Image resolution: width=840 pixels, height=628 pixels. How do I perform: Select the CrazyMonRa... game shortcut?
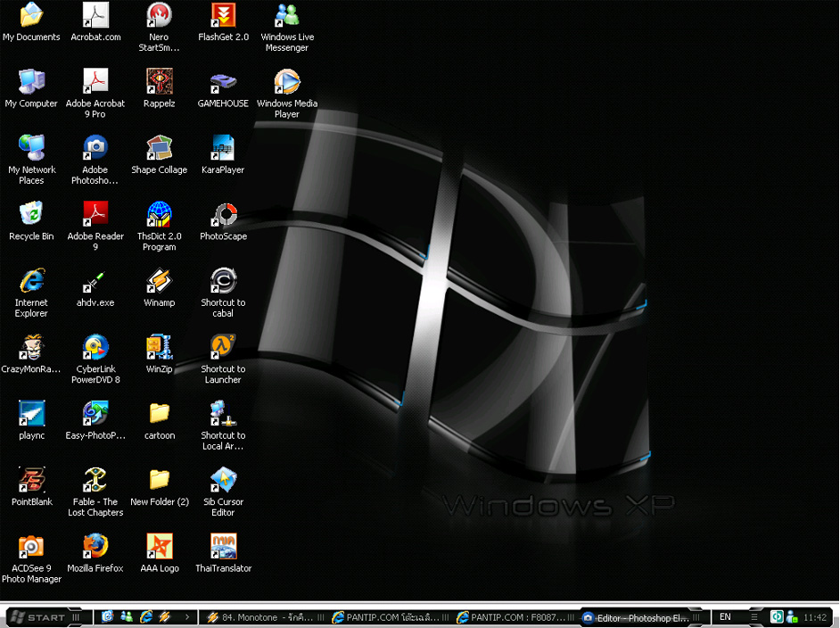[x=31, y=355]
